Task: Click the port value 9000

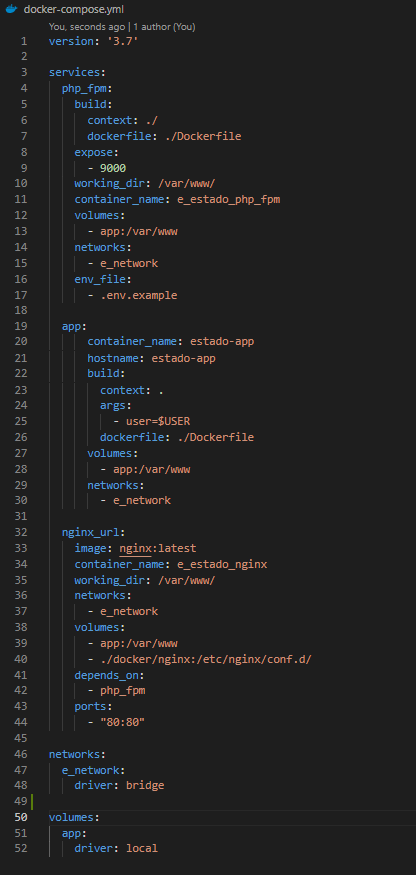Action: 113,168
